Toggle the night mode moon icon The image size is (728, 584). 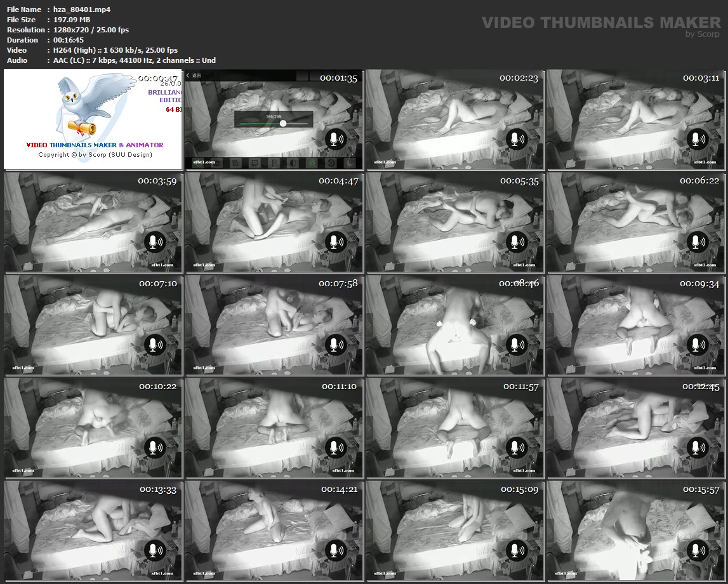(x=350, y=163)
